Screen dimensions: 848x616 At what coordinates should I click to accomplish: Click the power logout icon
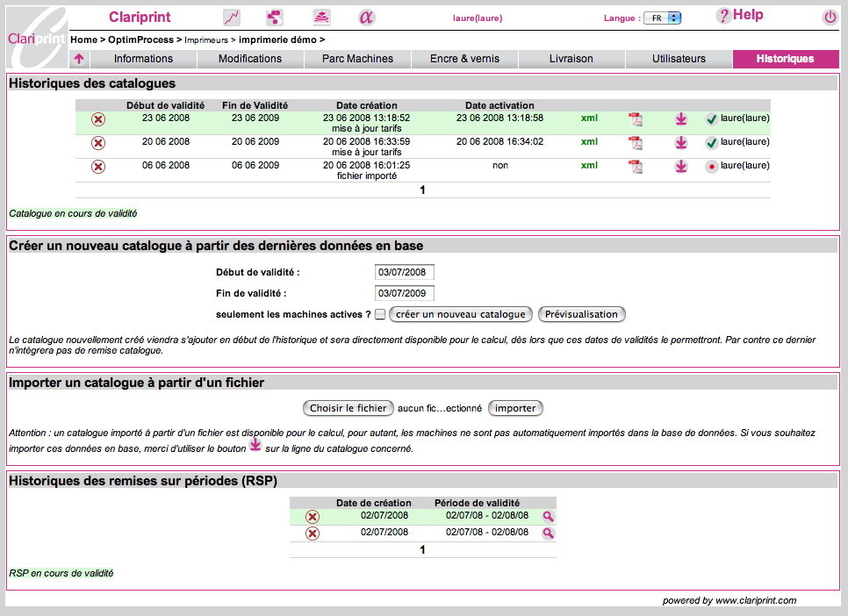[830, 18]
